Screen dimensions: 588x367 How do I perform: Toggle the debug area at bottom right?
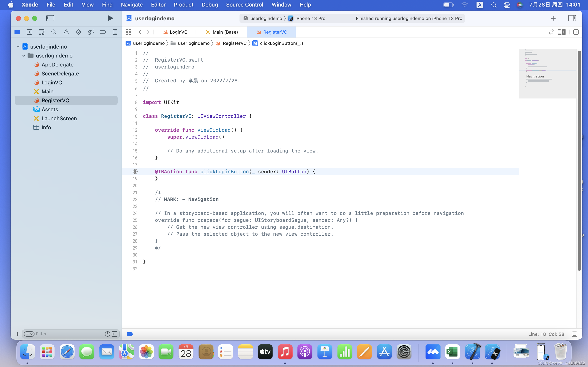coord(574,334)
